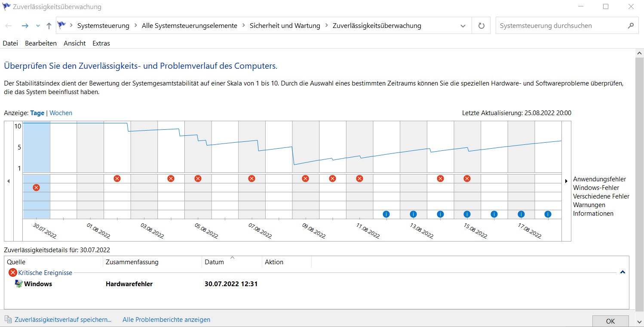Click the application error icon for 11.08.2022
Image resolution: width=644 pixels, height=327 pixels.
(359, 178)
